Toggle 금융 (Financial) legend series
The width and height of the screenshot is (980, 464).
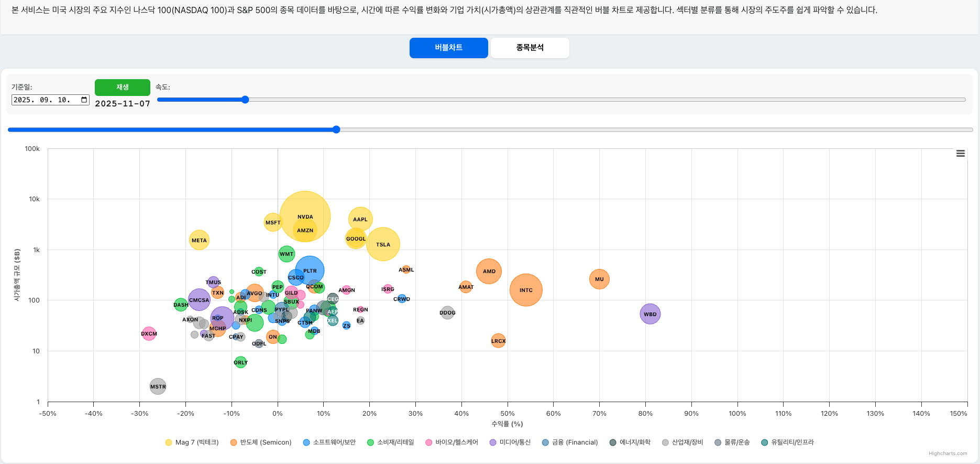[570, 443]
